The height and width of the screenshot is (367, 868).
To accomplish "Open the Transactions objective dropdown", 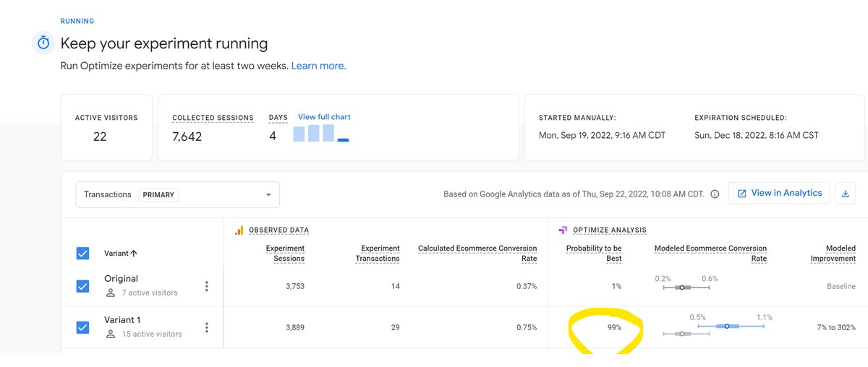I will pos(178,194).
